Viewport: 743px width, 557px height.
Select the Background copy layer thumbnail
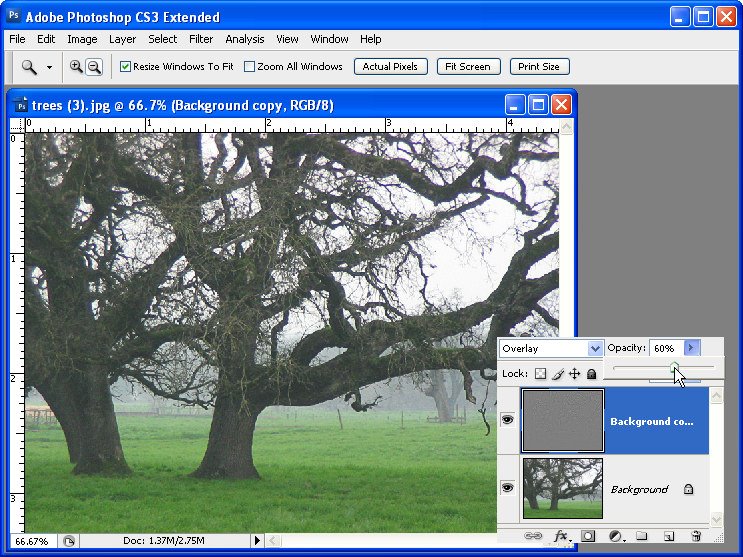tap(563, 420)
